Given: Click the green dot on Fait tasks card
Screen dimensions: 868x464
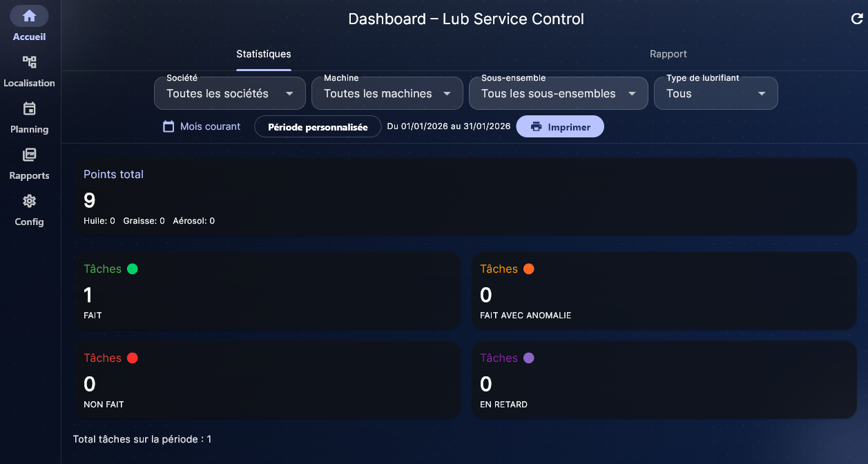Looking at the screenshot, I should [133, 269].
